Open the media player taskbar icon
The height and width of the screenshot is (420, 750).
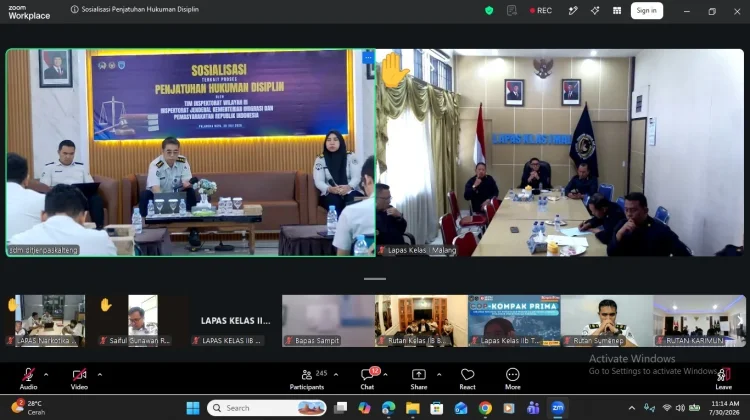tap(509, 408)
